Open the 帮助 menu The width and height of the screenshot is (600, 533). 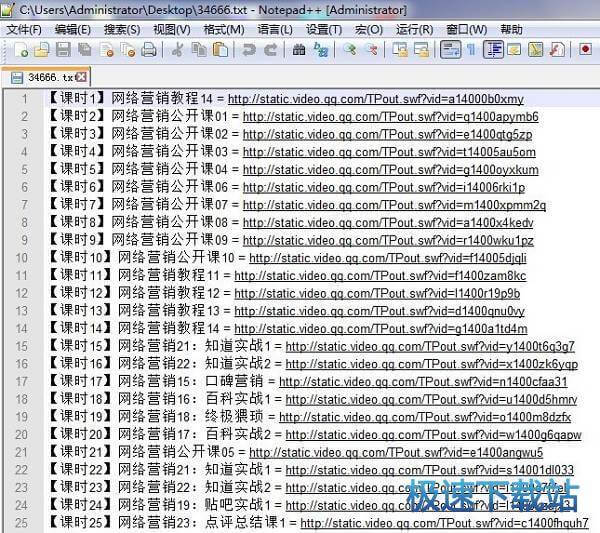tap(511, 29)
